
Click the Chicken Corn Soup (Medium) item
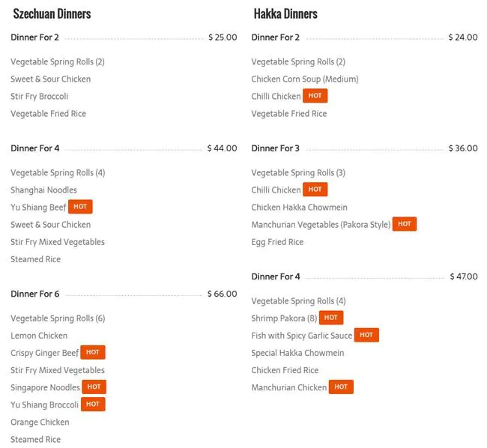pos(305,79)
